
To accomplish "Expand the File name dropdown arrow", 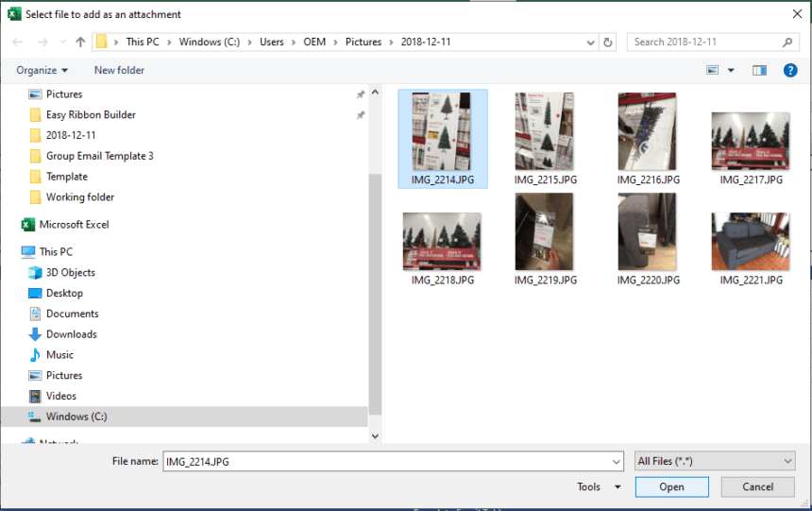I will (x=617, y=461).
